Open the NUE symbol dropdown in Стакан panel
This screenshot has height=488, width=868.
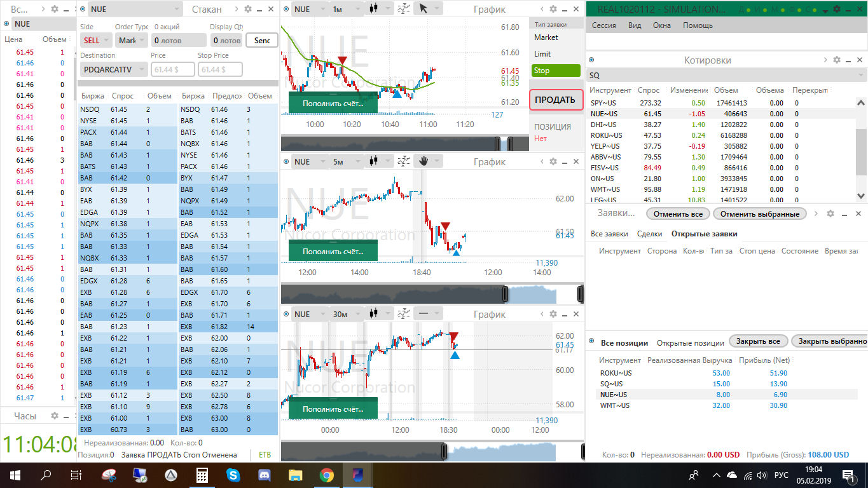coord(135,9)
